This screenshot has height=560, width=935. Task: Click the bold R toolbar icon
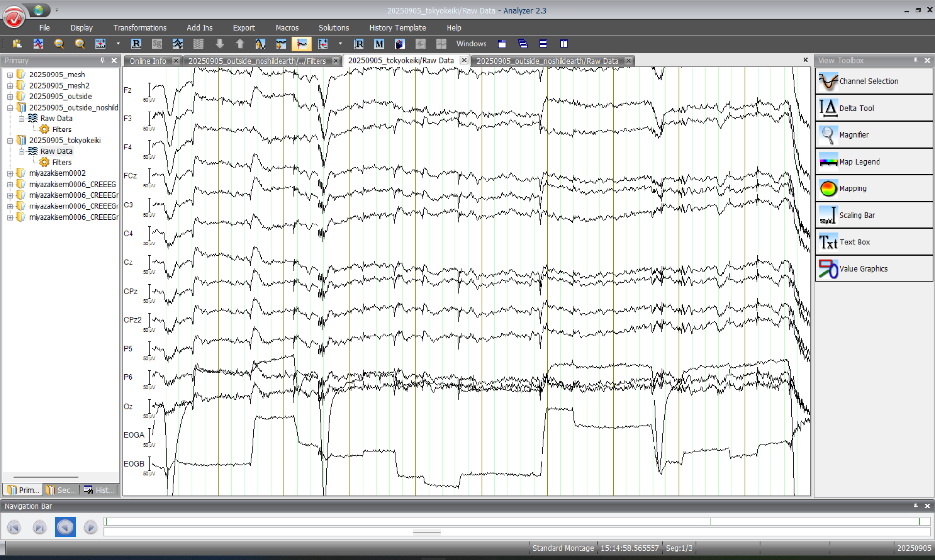pyautogui.click(x=136, y=44)
